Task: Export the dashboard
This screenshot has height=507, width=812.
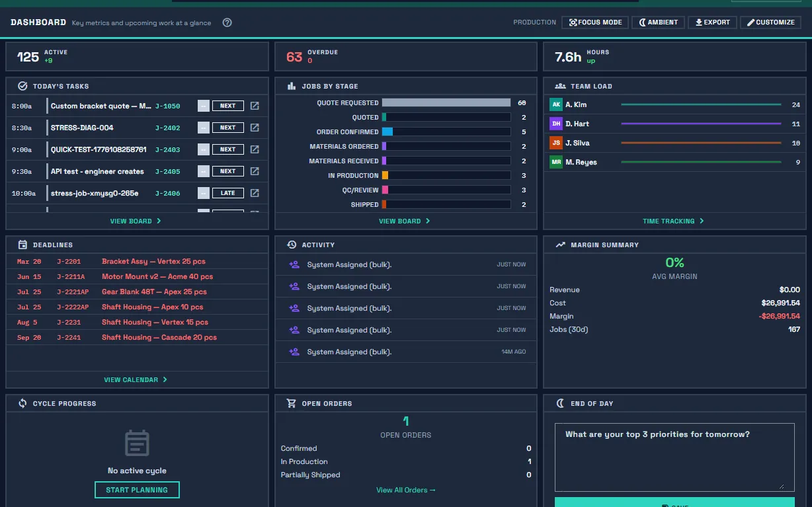Action: point(712,22)
